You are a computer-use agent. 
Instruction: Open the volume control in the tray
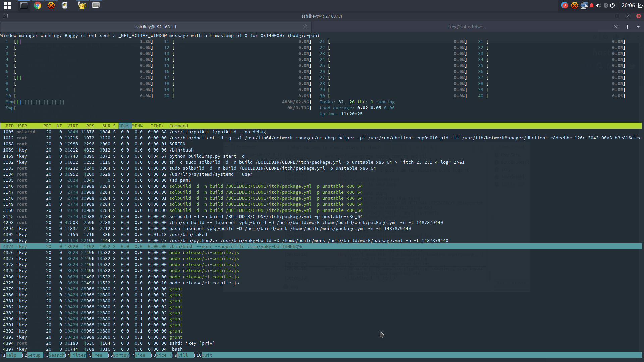(x=598, y=5)
